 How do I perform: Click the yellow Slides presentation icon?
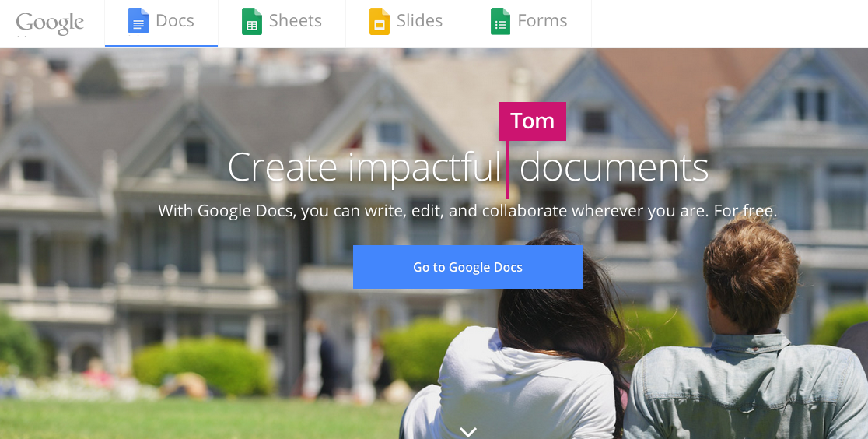pos(380,22)
